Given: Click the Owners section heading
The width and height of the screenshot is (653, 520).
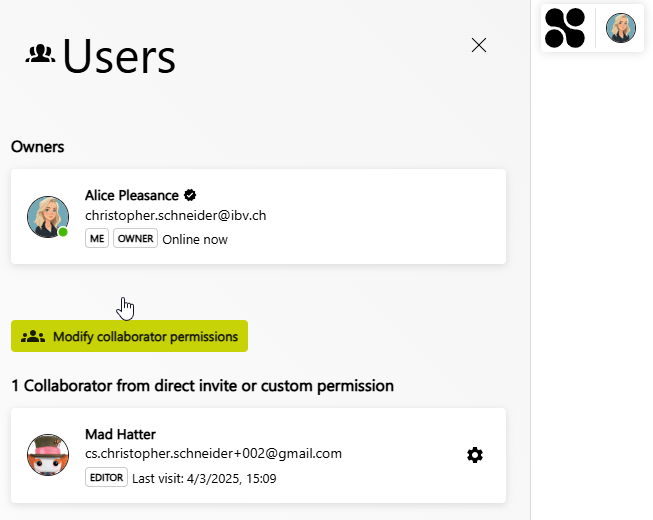Looking at the screenshot, I should coord(37,147).
